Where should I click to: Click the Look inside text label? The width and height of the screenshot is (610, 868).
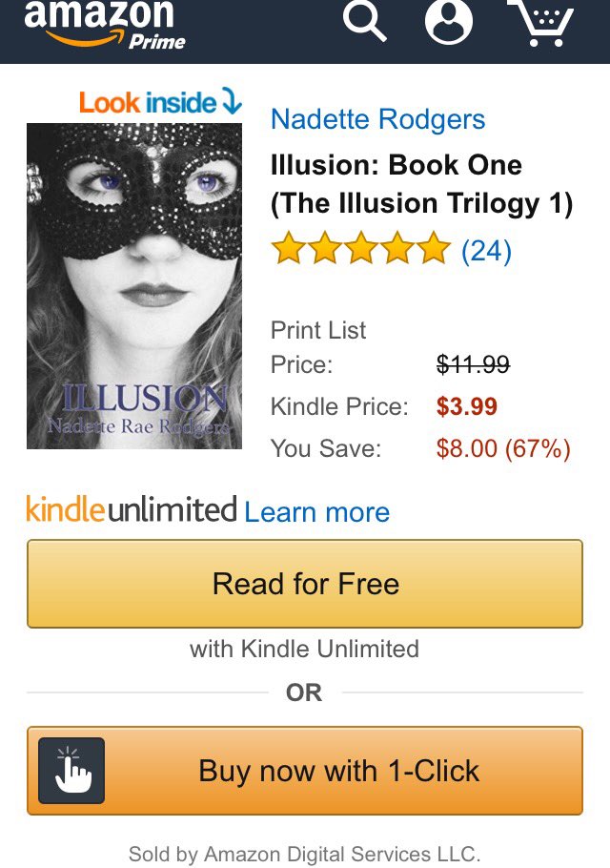tap(148, 103)
